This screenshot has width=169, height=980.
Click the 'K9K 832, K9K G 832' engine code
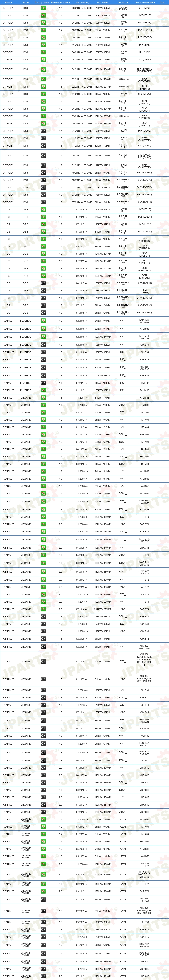145,647
